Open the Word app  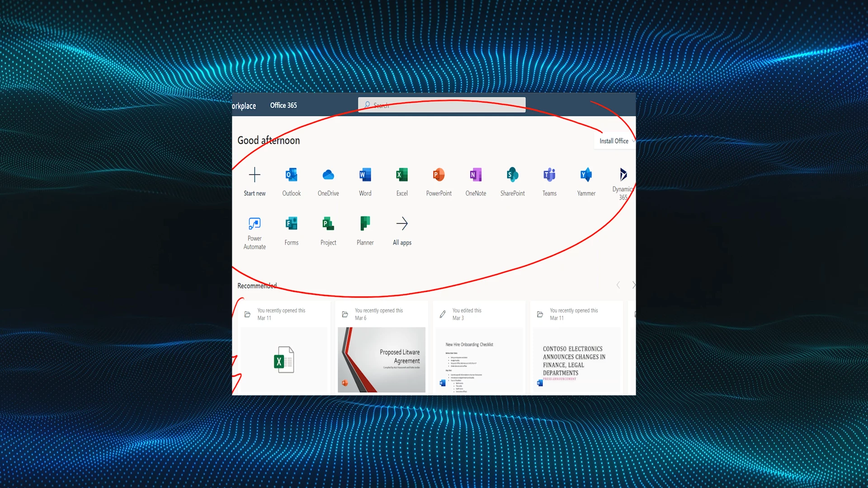tap(365, 175)
